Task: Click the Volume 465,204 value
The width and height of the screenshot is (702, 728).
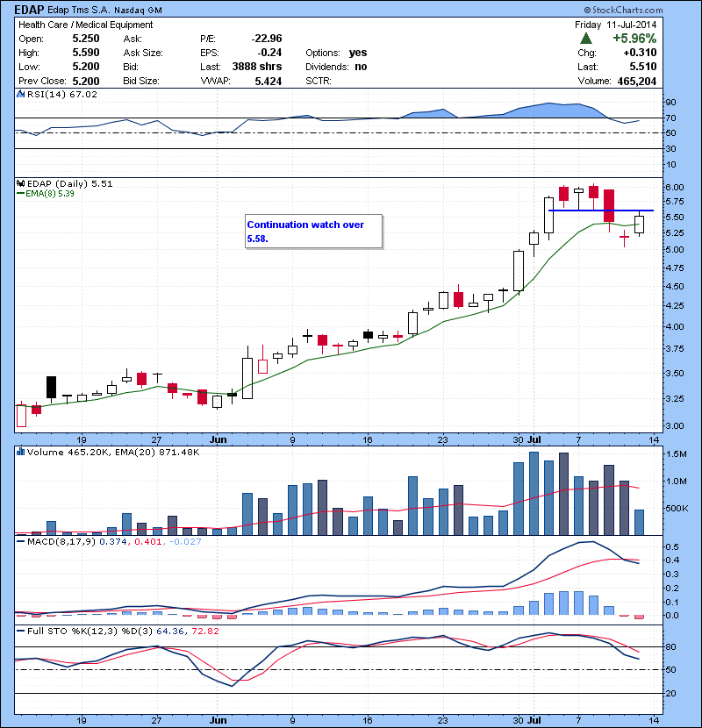Action: tap(637, 82)
